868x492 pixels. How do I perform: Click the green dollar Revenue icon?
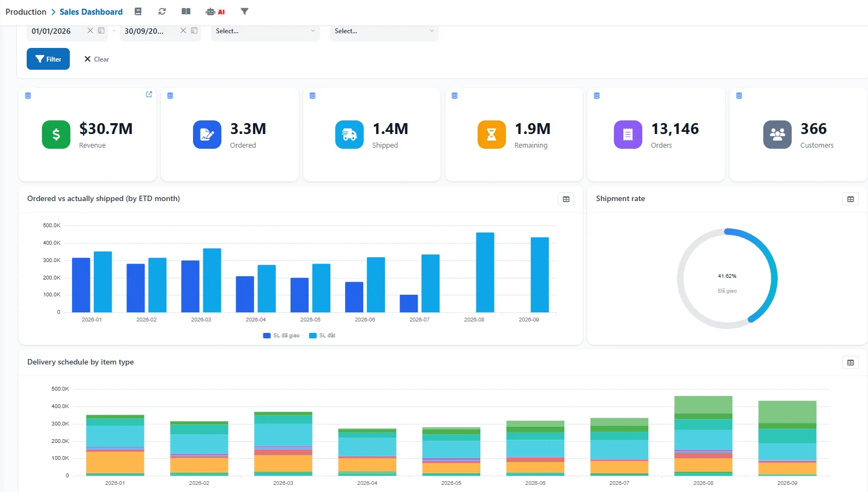[56, 135]
